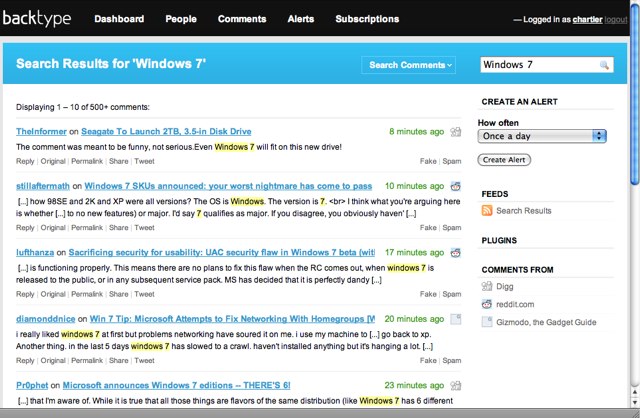Viewport: 640px width, 418px height.
Task: Click the chartier username link
Action: coord(587,20)
